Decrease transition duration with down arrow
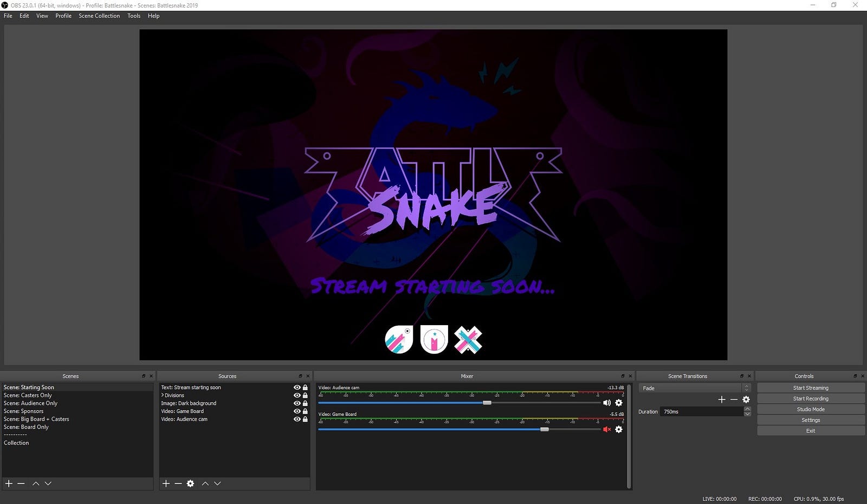Image resolution: width=867 pixels, height=504 pixels. [747, 414]
